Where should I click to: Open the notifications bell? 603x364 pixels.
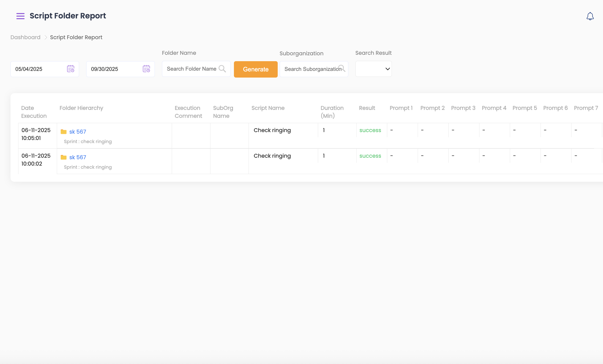[590, 16]
